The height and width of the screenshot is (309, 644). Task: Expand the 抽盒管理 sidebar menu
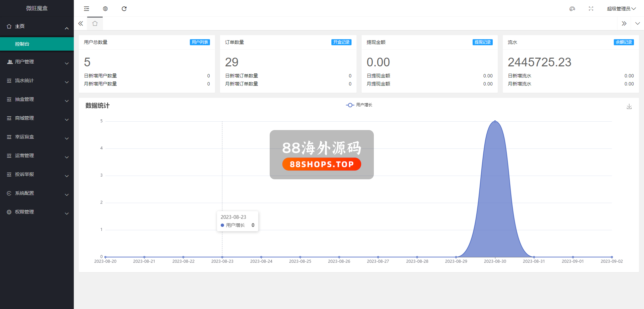point(37,100)
